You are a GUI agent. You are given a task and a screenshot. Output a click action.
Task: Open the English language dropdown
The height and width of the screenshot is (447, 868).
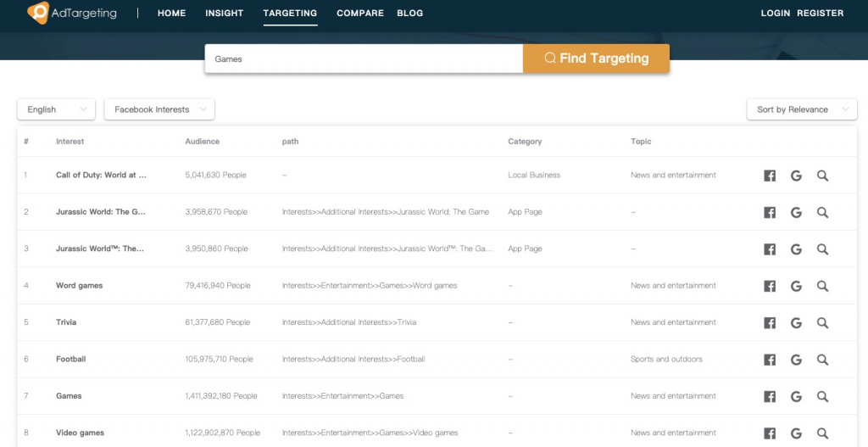57,109
